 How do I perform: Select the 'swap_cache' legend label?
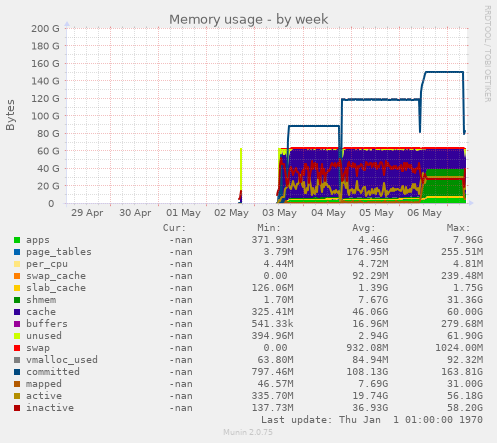[x=56, y=276]
